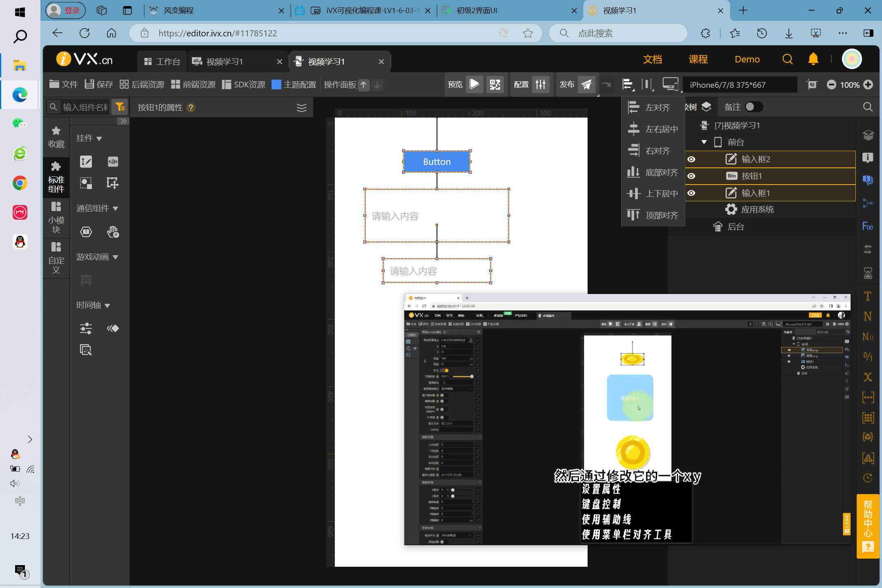
Task: Switch to the 工作台 tab
Action: [x=162, y=62]
